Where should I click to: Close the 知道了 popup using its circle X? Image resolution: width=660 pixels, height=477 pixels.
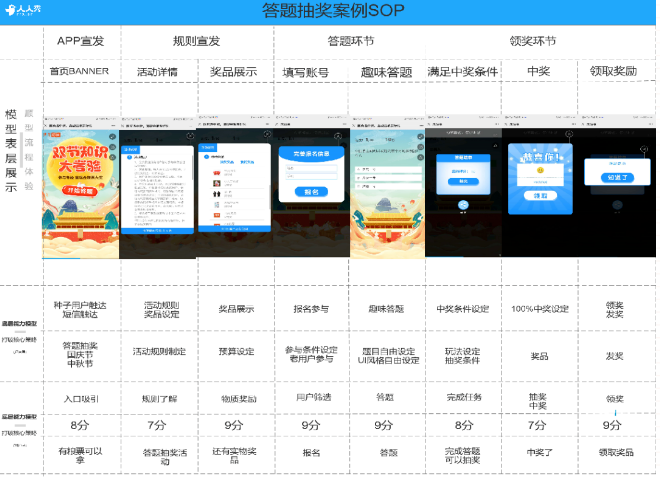pos(644,149)
